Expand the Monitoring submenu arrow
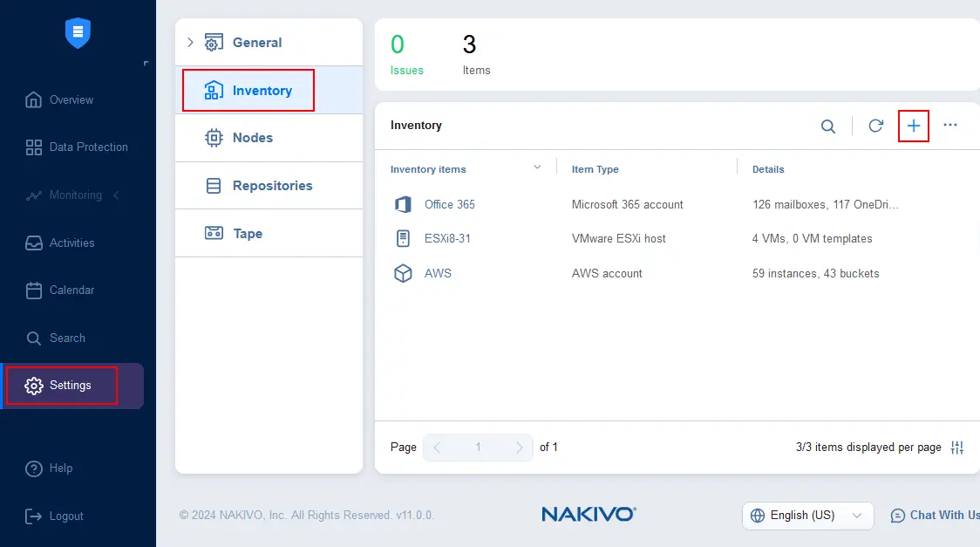The width and height of the screenshot is (980, 547). (x=116, y=195)
